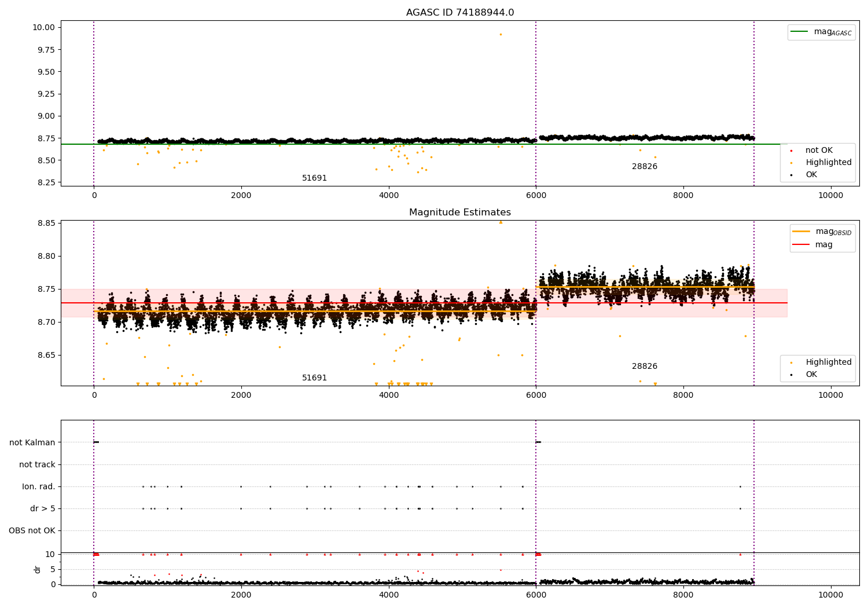Click the 9.25 y-tick in top panel
This screenshot has width=868, height=608.
click(46, 94)
